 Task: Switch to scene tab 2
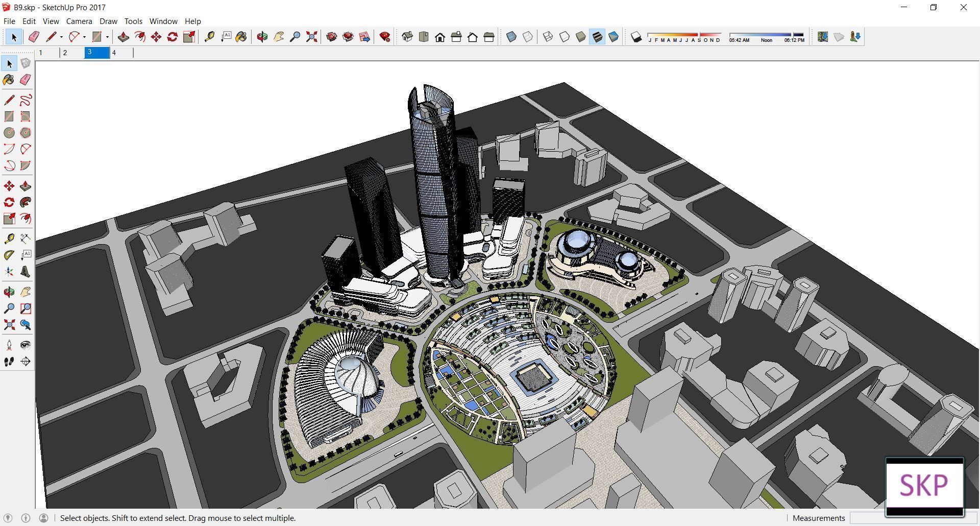coord(65,53)
